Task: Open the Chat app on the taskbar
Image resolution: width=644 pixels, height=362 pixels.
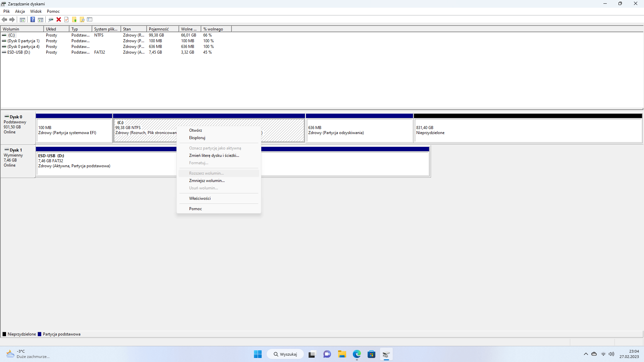Action: [327, 354]
